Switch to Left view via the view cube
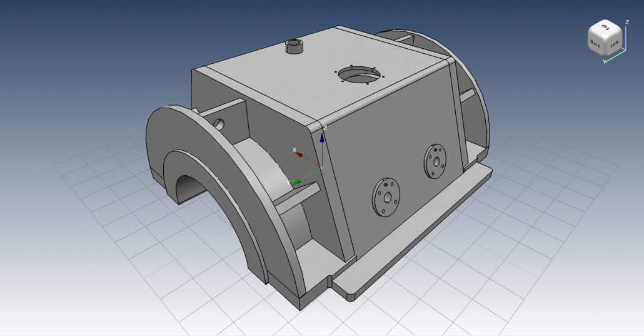The image size is (644, 336). coord(614,45)
